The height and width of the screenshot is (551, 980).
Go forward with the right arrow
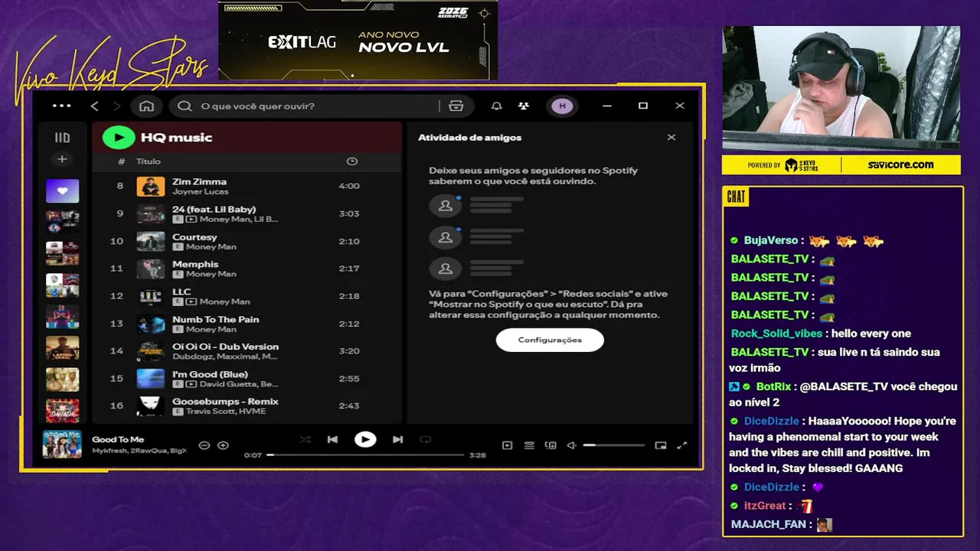point(116,106)
